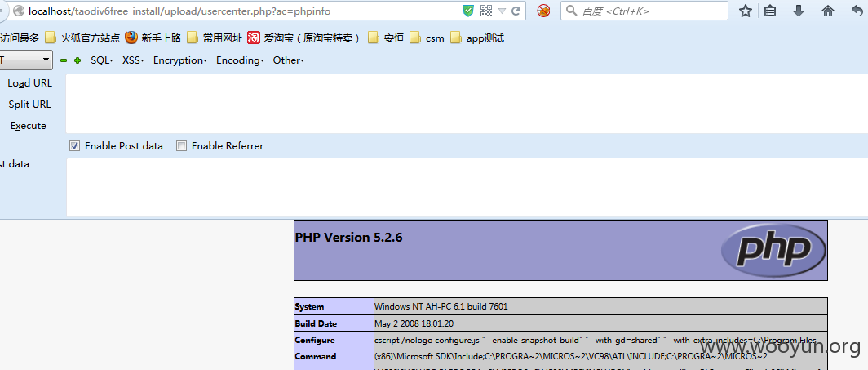This screenshot has height=370, width=868.
Task: Open the Other dropdown menu
Action: [289, 60]
